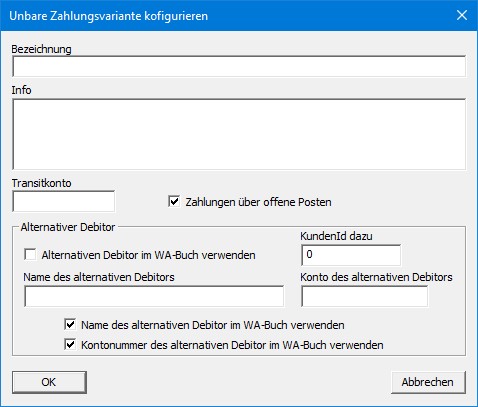Select the Transitkonto input box
The width and height of the screenshot is (478, 407).
[64, 201]
